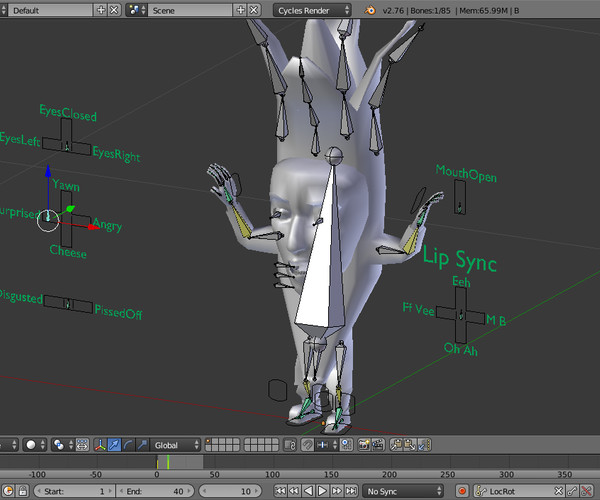The width and height of the screenshot is (600, 500).
Task: Open the Global transform orientation dropdown
Action: click(174, 444)
